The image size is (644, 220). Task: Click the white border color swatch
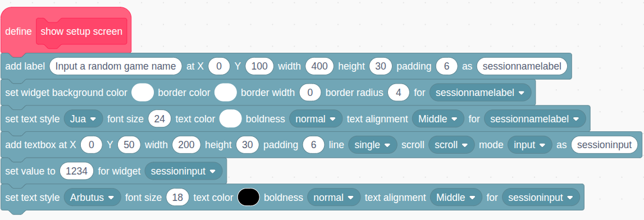click(226, 93)
